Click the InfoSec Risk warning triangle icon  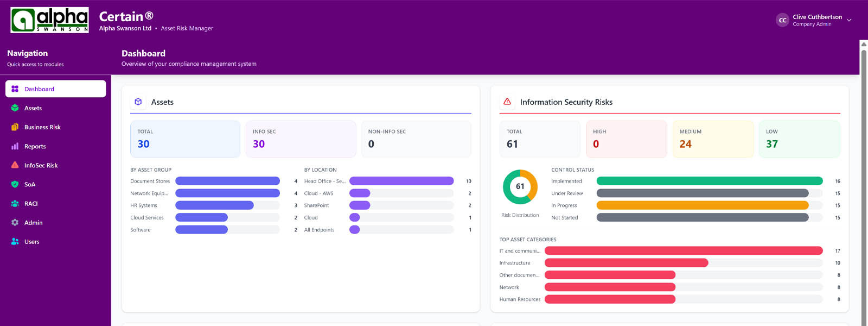[x=15, y=165]
